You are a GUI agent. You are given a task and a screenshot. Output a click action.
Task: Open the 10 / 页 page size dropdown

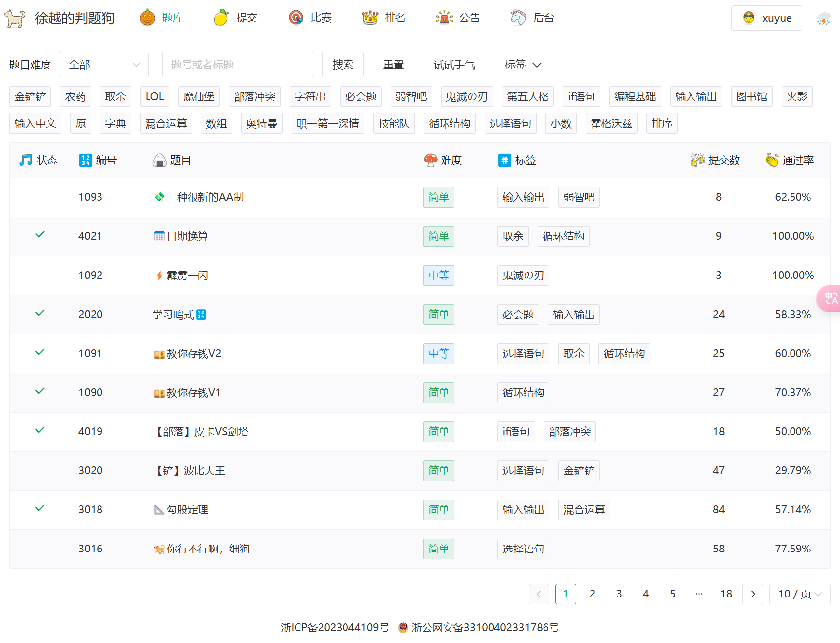(x=799, y=594)
